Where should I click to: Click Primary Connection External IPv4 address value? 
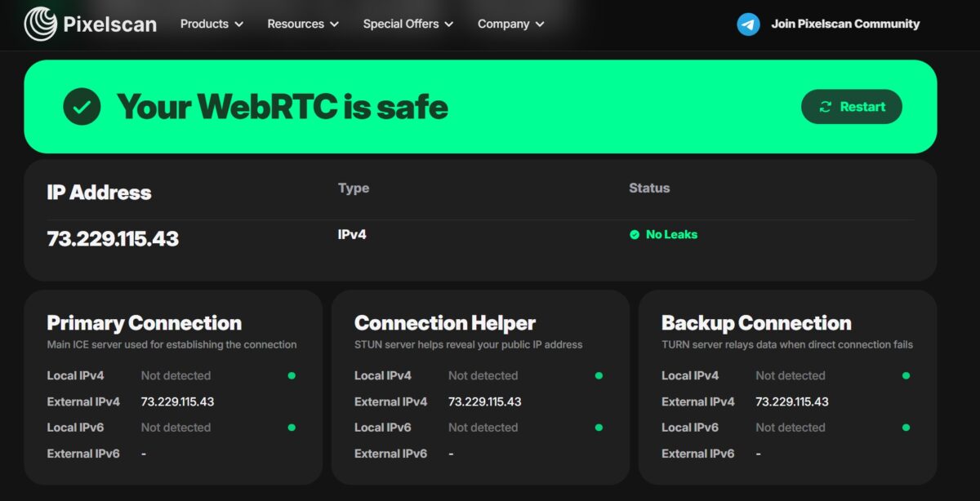click(x=177, y=401)
